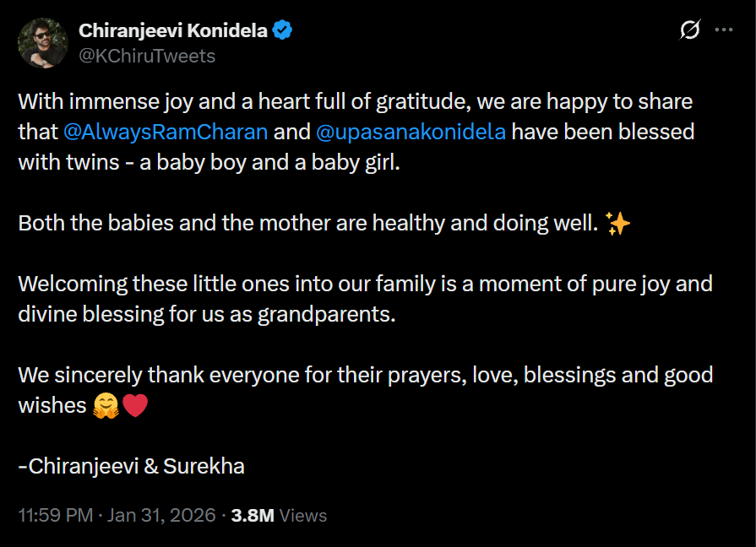Image resolution: width=756 pixels, height=547 pixels.
Task: Open the @AlwaysRamCharan mention
Action: tap(166, 133)
